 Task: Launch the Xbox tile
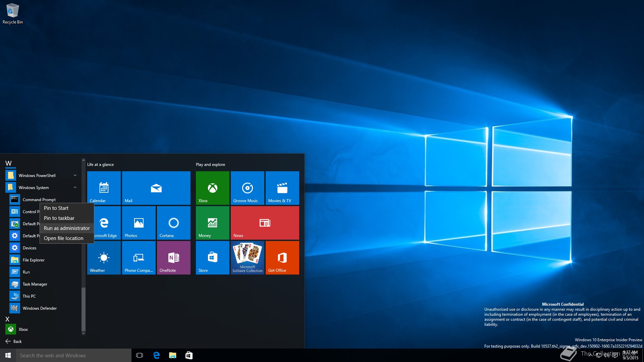213,188
